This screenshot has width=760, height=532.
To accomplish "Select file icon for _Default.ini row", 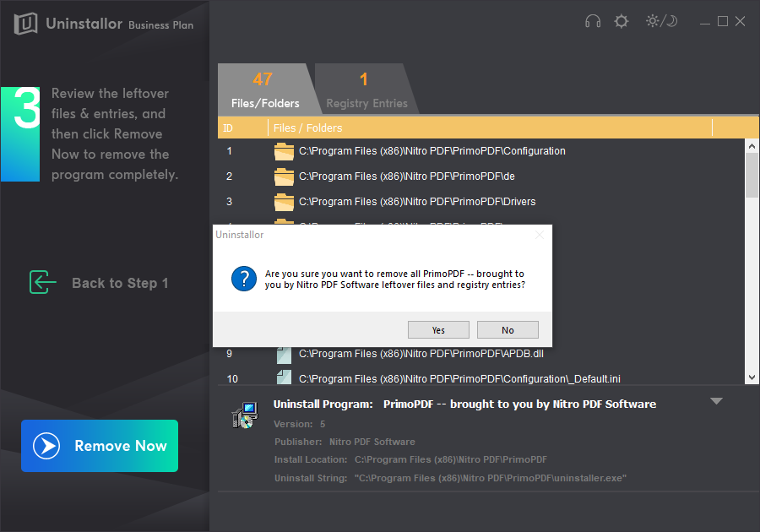I will click(284, 377).
